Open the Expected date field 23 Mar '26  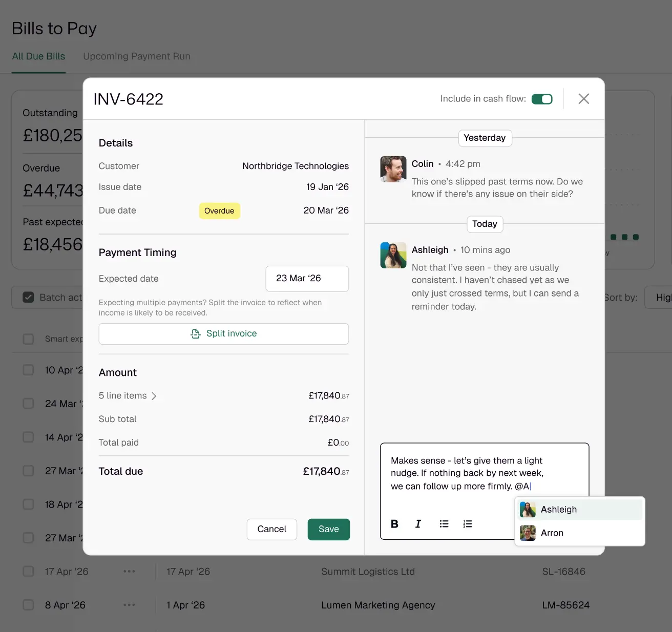click(307, 279)
